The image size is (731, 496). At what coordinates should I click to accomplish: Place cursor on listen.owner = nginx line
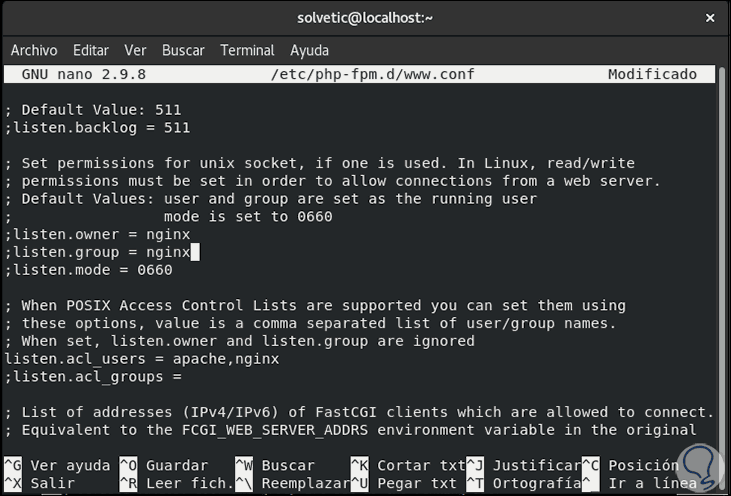pos(90,234)
